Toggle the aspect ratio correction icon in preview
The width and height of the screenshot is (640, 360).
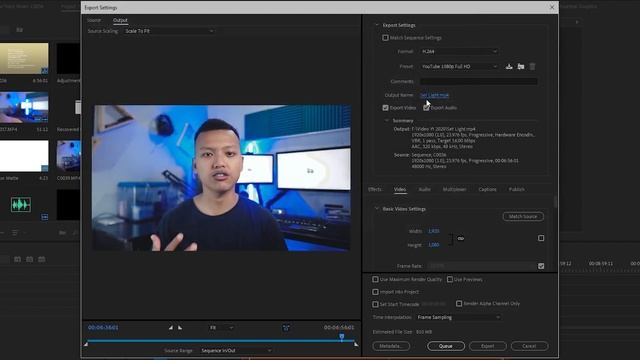[286, 327]
